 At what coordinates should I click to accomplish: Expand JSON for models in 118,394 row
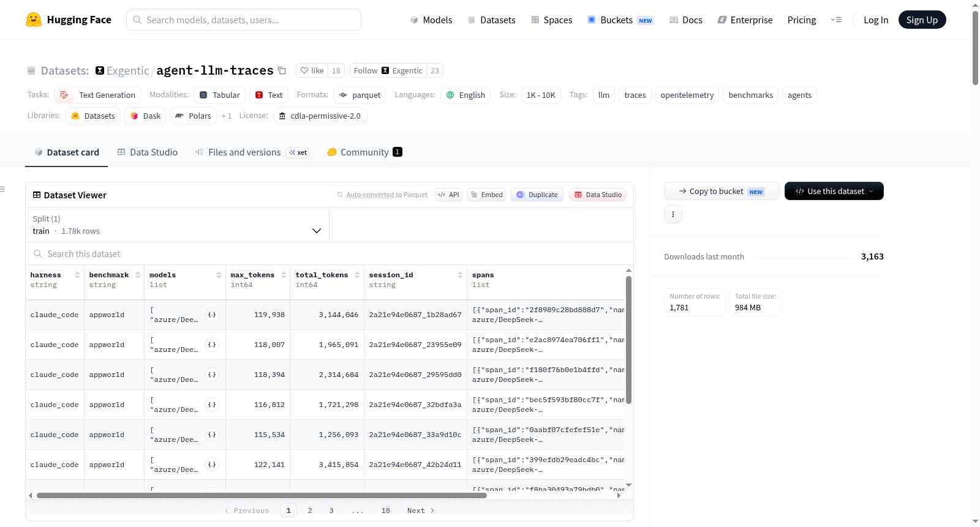212,375
